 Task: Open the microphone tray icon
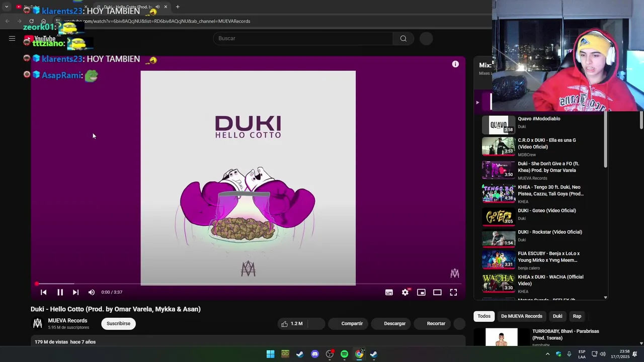click(x=569, y=354)
